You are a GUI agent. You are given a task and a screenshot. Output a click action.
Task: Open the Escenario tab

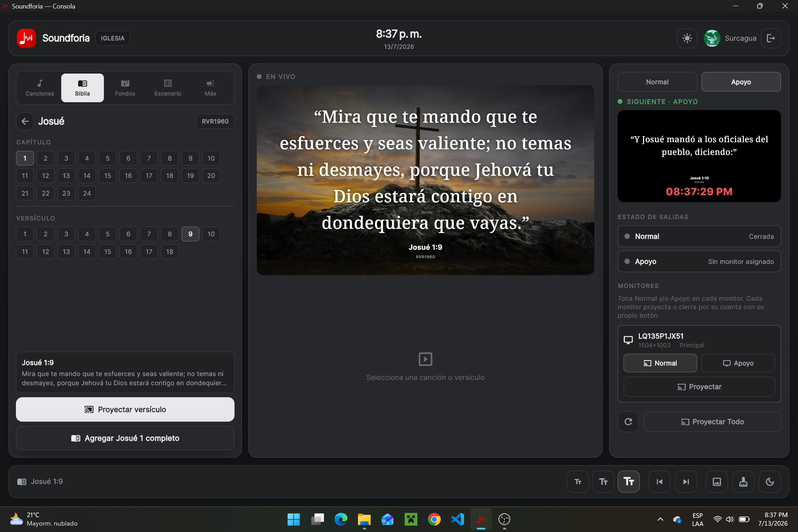coord(168,88)
